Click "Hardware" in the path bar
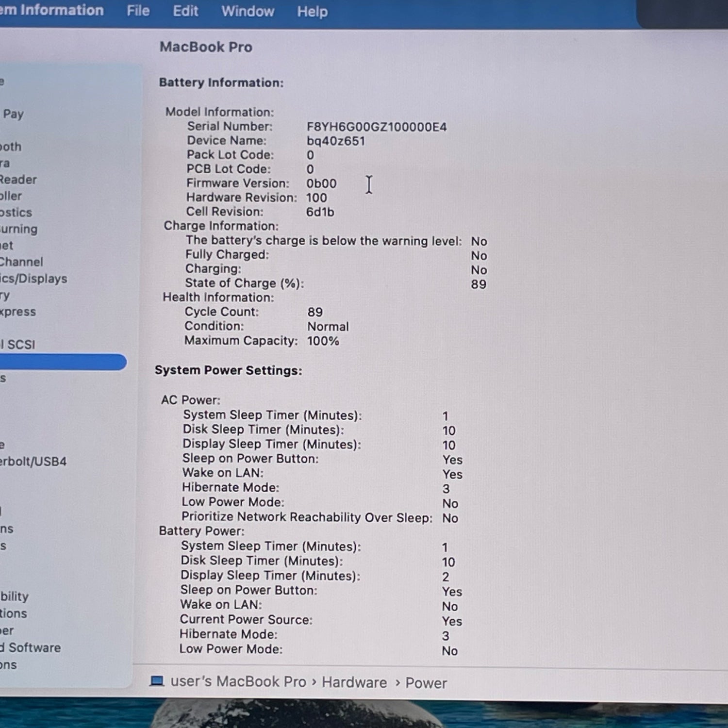Image resolution: width=728 pixels, height=728 pixels. tap(354, 682)
